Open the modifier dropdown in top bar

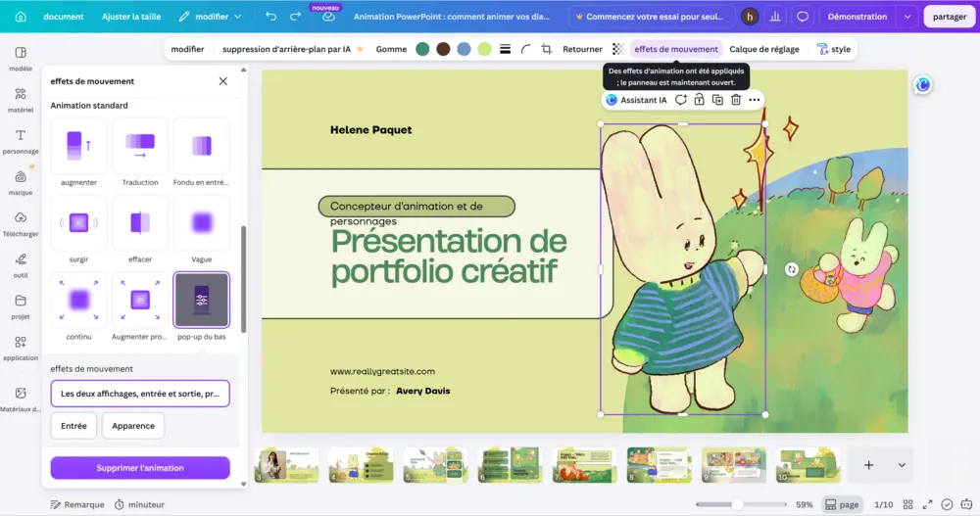click(x=210, y=17)
